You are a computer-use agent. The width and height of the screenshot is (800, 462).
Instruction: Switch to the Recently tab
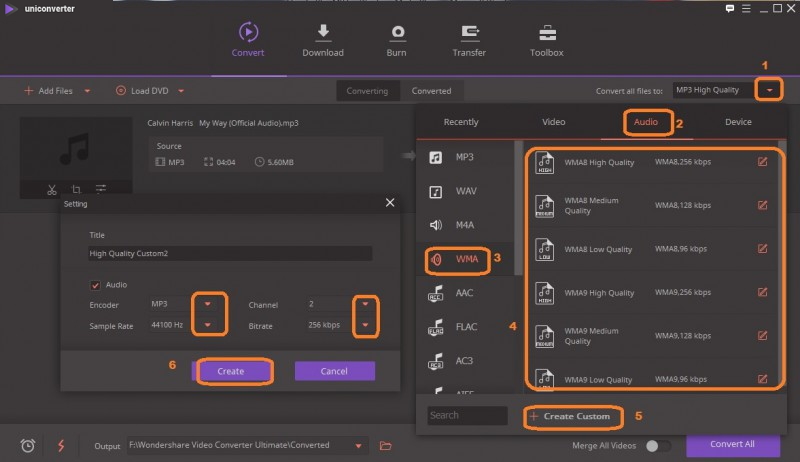pyautogui.click(x=461, y=122)
